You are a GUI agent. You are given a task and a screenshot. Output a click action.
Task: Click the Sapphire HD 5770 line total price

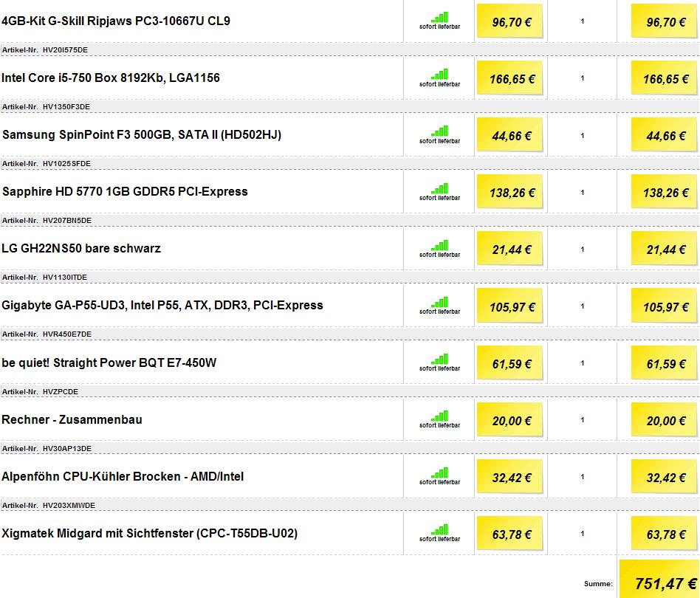(x=664, y=192)
